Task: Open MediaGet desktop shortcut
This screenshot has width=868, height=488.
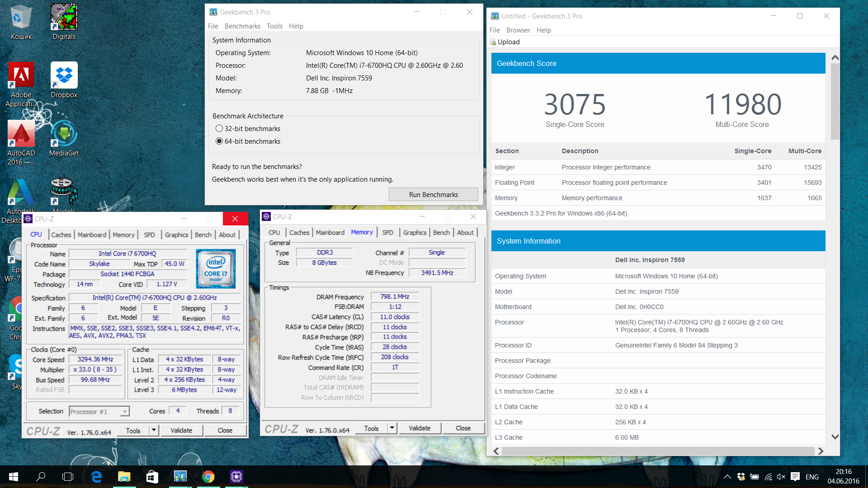Action: click(64, 138)
